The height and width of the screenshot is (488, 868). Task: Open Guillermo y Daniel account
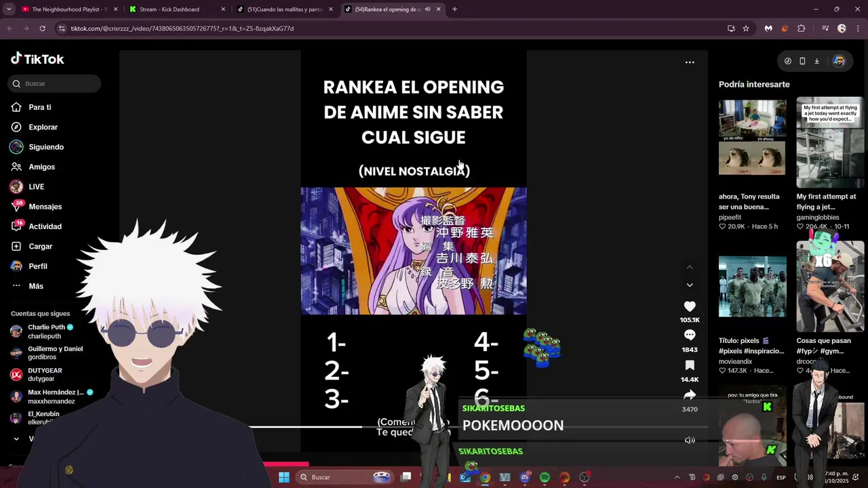(x=46, y=353)
